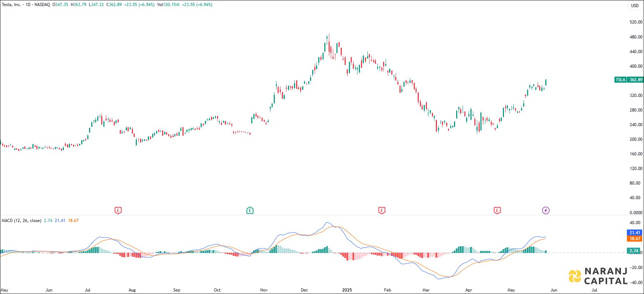Click the 280.00 price axis label
Image resolution: width=644 pixels, height=294 pixels.
point(636,110)
